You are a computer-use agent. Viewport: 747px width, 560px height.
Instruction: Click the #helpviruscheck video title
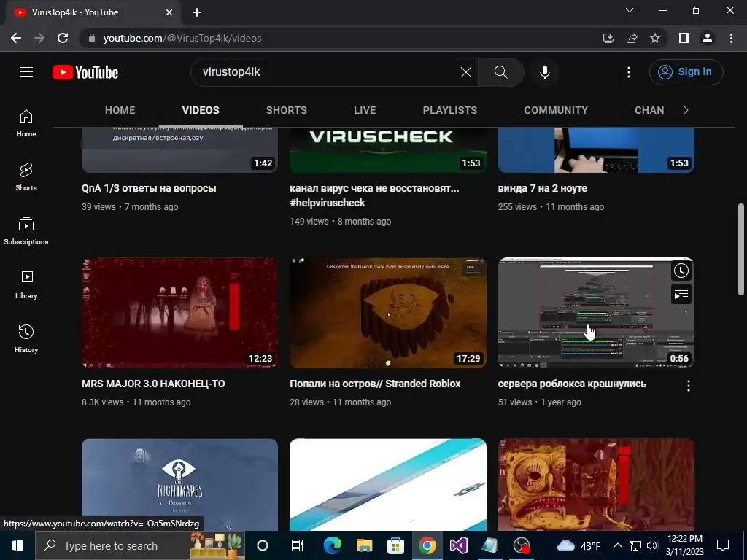click(x=374, y=195)
